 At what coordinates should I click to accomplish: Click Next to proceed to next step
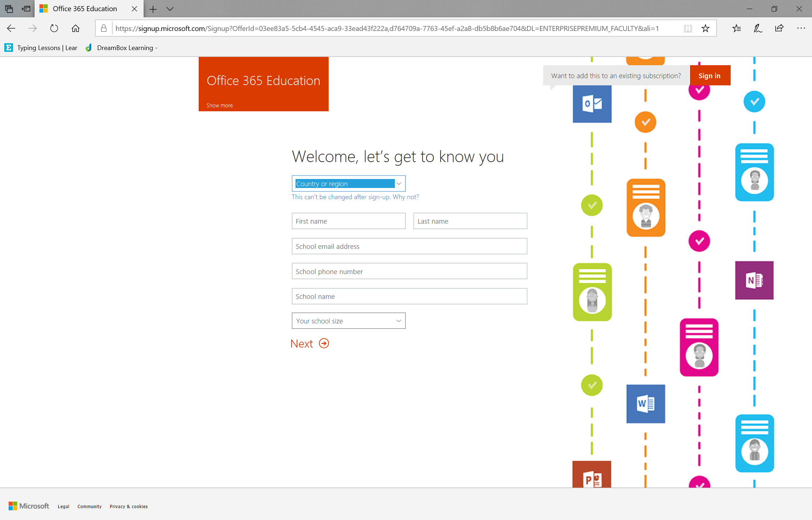[x=310, y=343]
